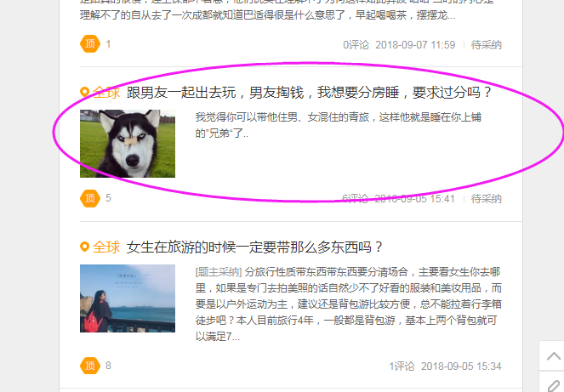Open question about sharing room with boyfriend
The image size is (564, 392).
309,93
